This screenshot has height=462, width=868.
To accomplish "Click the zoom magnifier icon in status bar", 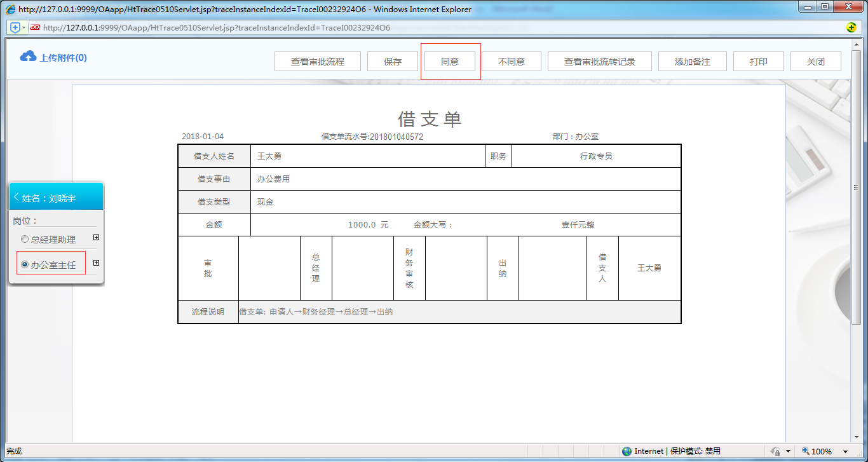I will (x=806, y=451).
